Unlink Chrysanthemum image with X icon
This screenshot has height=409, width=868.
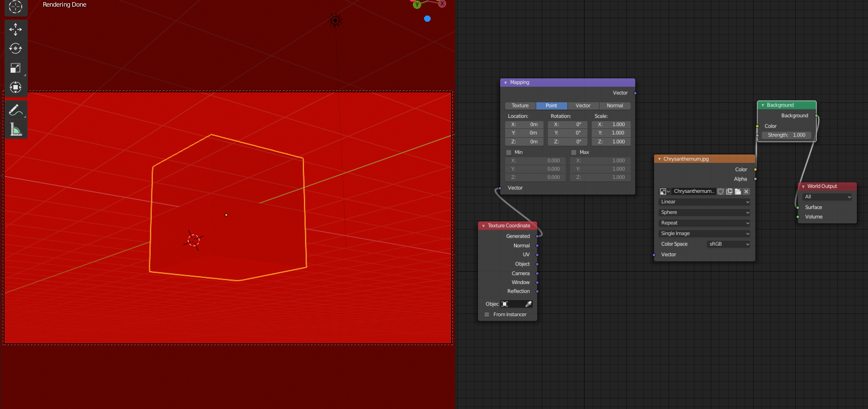point(746,191)
